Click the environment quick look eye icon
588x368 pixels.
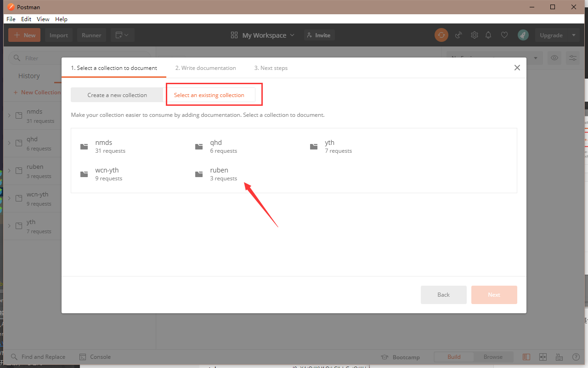[x=555, y=58]
